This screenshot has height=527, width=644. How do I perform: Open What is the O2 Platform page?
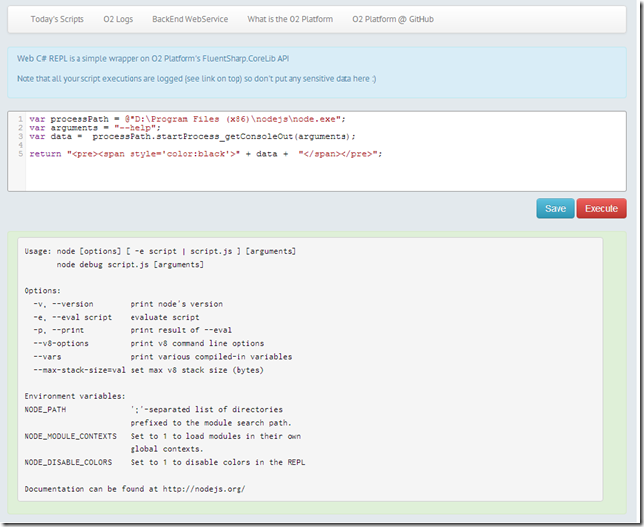289,19
